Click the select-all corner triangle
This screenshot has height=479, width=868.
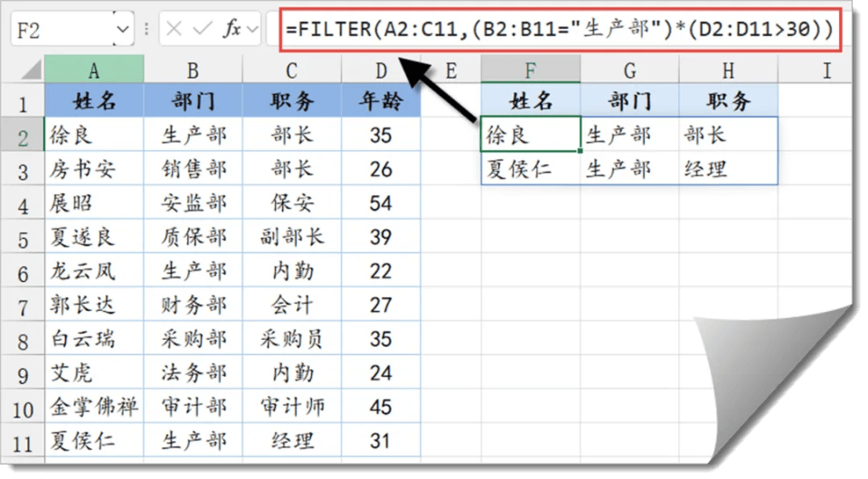29,70
